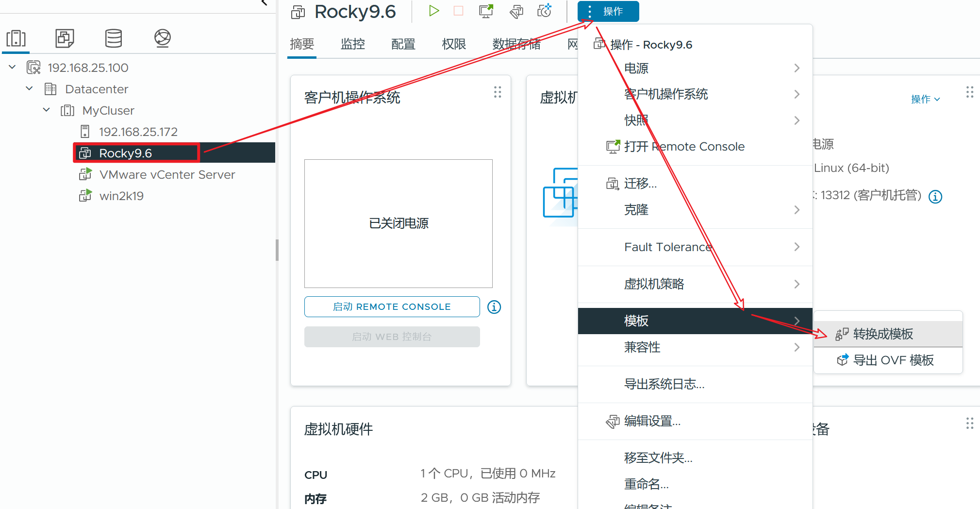Click the 已关闭电源 console thumbnail

[399, 223]
